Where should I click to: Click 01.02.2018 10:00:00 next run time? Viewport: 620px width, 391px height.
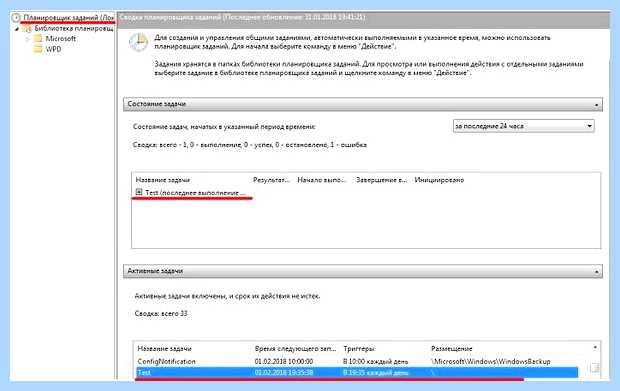tap(284, 361)
